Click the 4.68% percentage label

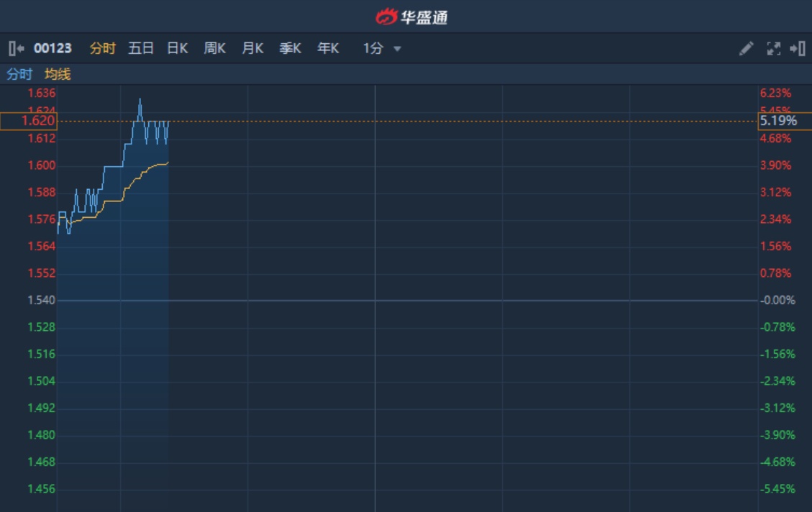[776, 139]
